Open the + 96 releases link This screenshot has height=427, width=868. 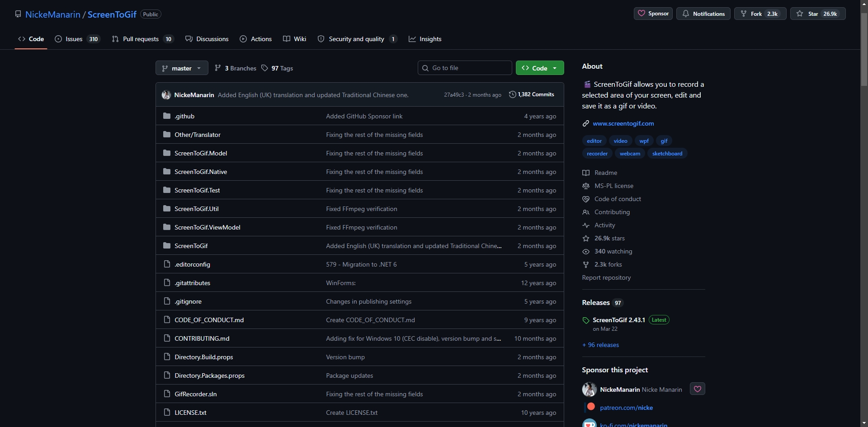[x=600, y=345]
